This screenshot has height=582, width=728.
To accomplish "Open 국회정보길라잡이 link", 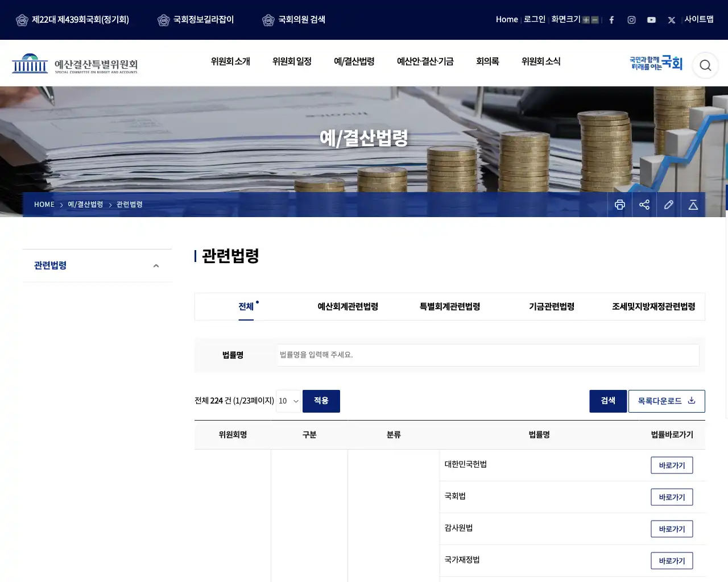I will tap(196, 20).
